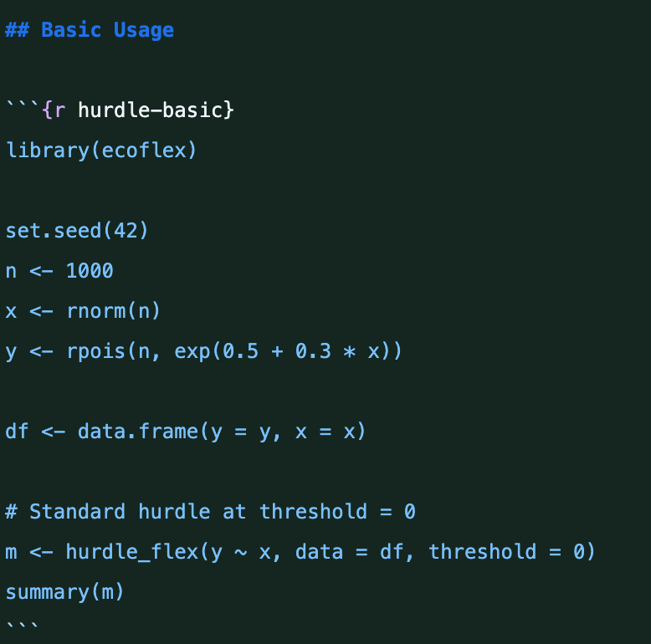Click the rpois function name
Image resolution: width=651 pixels, height=644 pixels.
(x=95, y=351)
